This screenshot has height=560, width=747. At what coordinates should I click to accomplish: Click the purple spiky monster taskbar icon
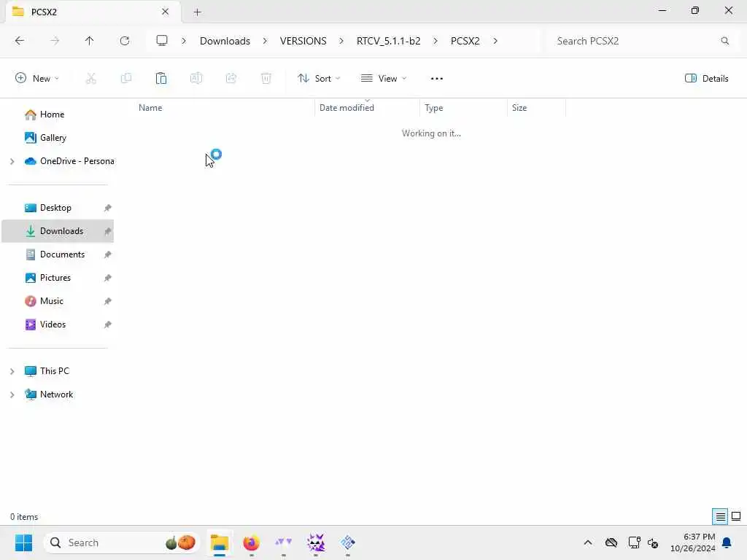coord(315,542)
